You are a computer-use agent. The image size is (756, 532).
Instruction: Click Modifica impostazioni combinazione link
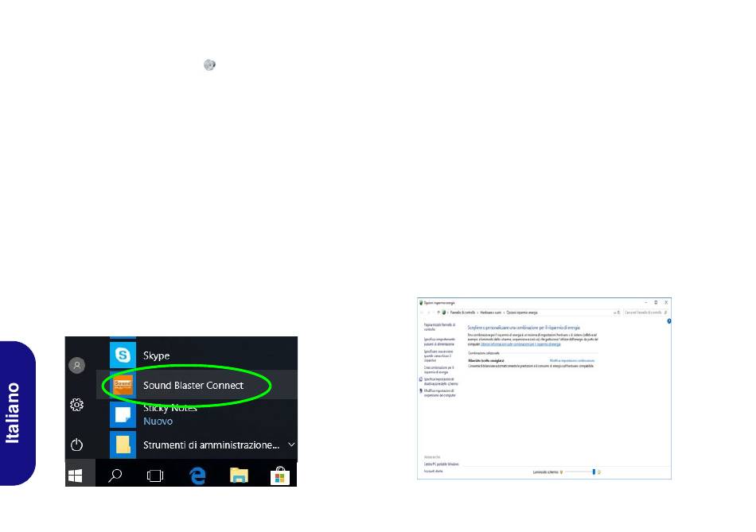tap(572, 360)
